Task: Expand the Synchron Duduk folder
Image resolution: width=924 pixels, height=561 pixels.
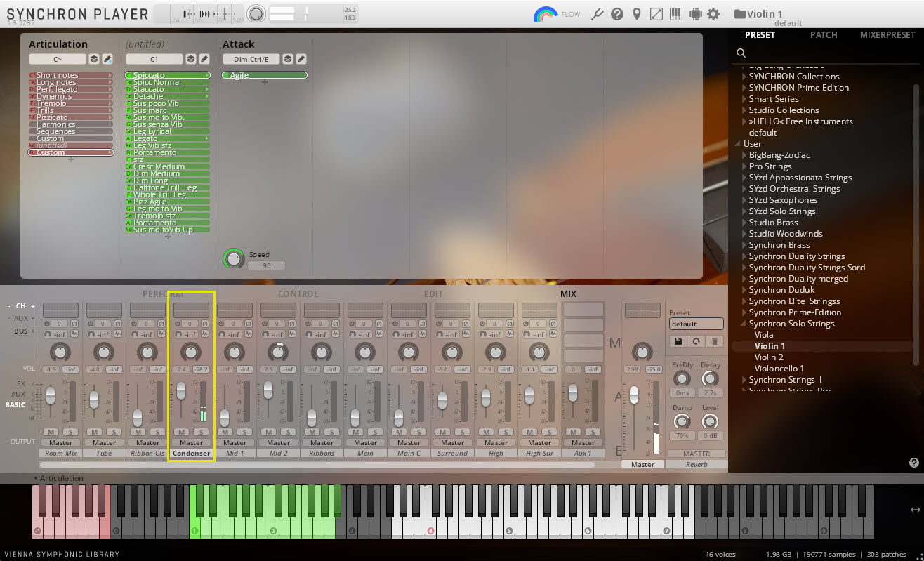Action: [744, 290]
